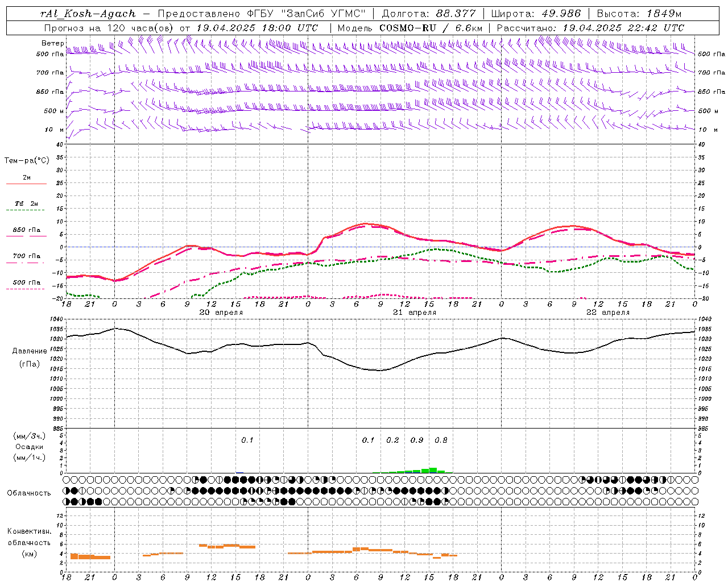The width and height of the screenshot is (728, 582).
Task: Click the Тем-ра(°C) axis title
Action: tap(27, 161)
